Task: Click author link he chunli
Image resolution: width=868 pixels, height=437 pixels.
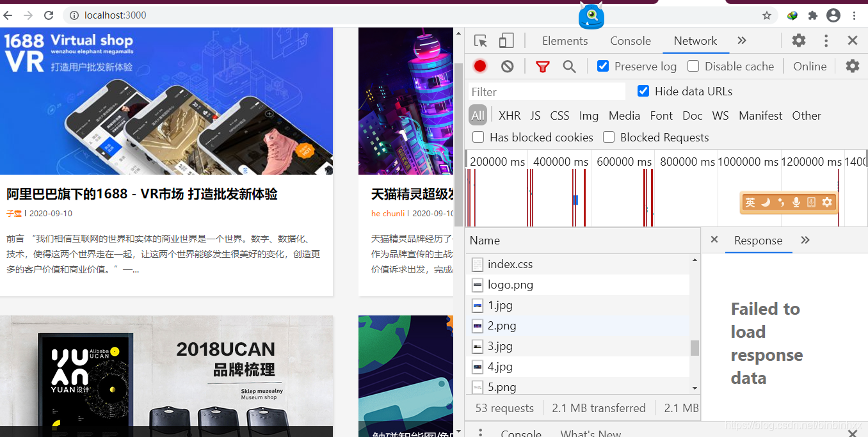Action: pos(388,213)
